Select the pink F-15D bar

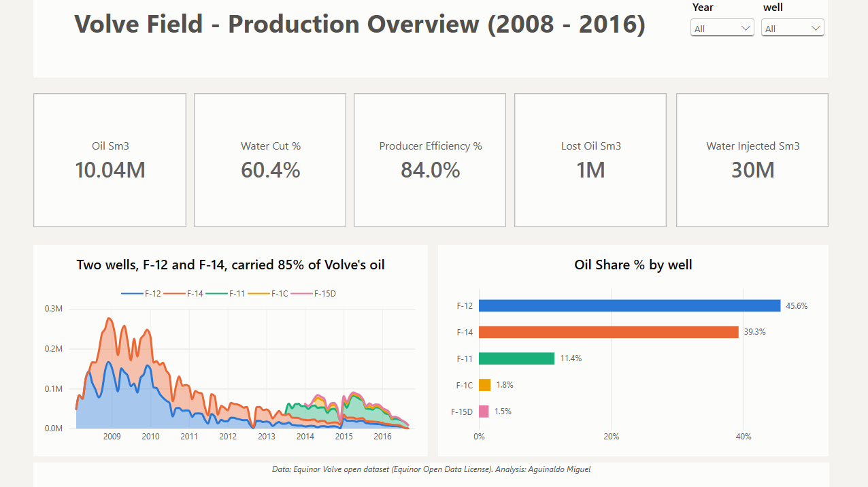pos(484,412)
